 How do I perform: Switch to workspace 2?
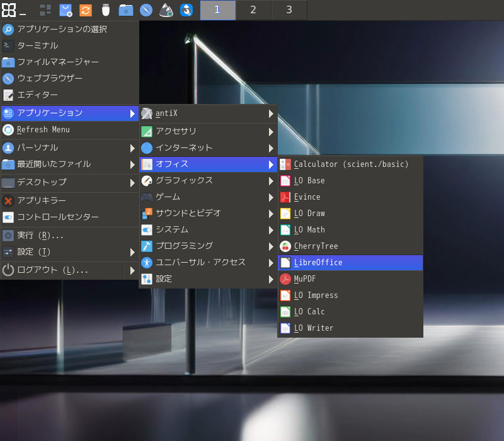[253, 10]
